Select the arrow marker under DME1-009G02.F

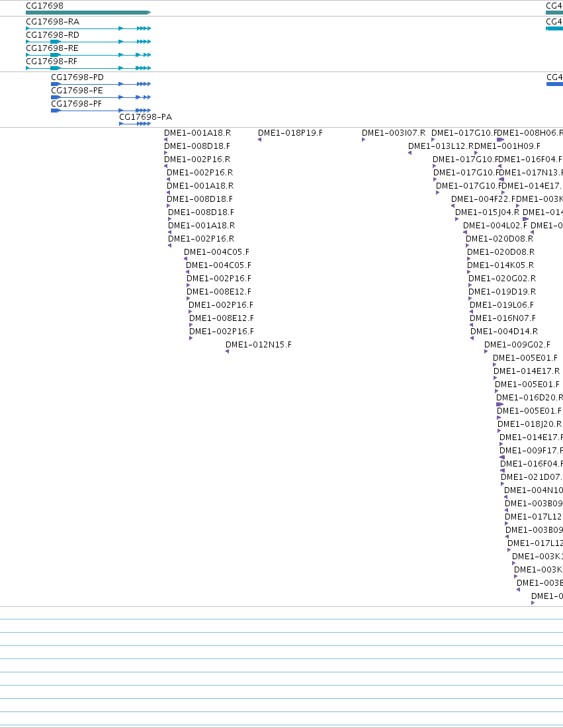click(x=486, y=351)
